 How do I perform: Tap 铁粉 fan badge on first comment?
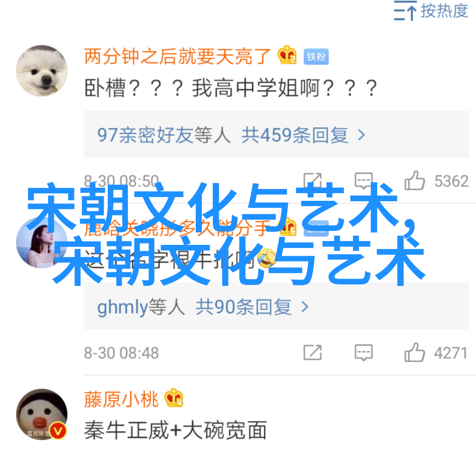[x=316, y=57]
